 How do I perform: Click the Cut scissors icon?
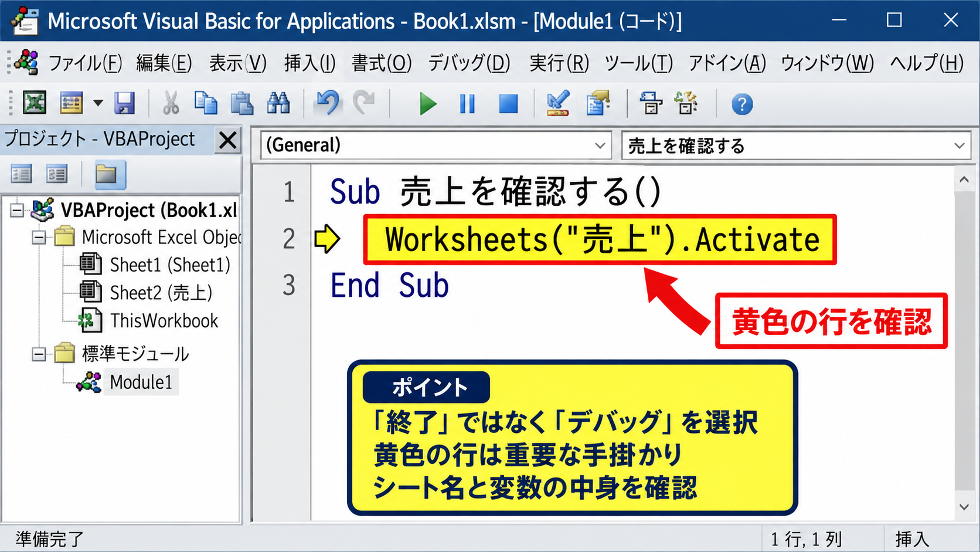(171, 103)
